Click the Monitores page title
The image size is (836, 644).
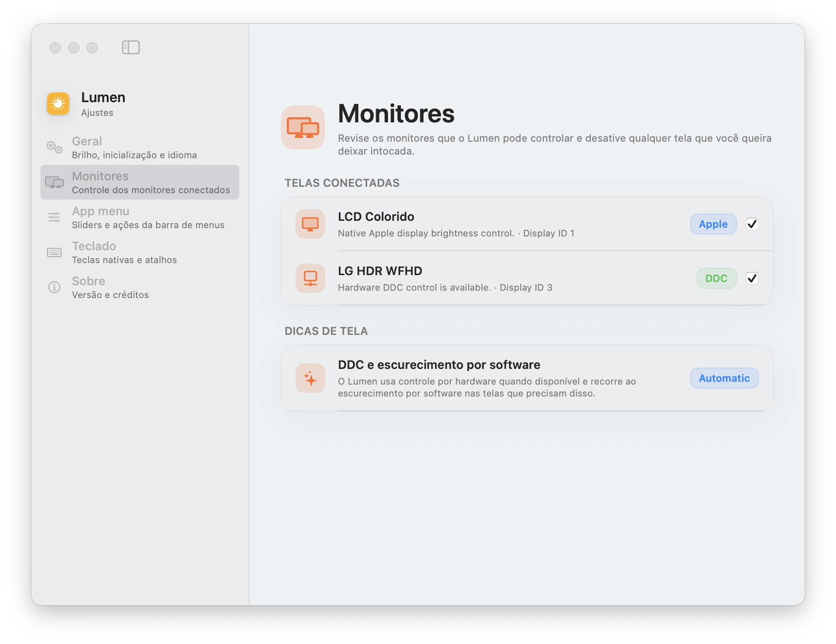pyautogui.click(x=396, y=114)
